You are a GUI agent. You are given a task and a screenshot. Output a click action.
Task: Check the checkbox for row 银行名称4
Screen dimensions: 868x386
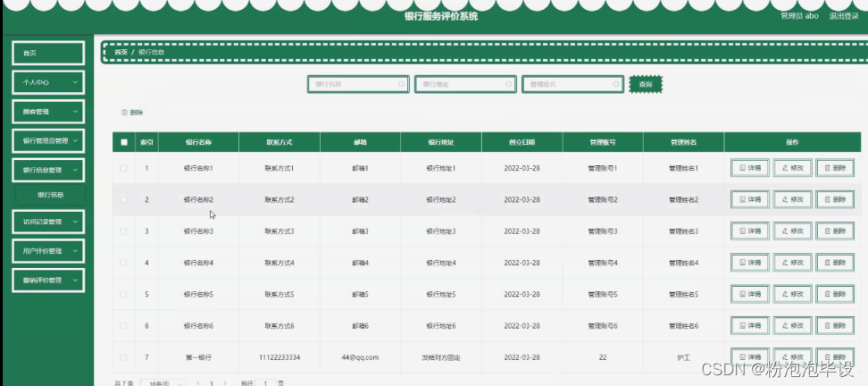[123, 263]
